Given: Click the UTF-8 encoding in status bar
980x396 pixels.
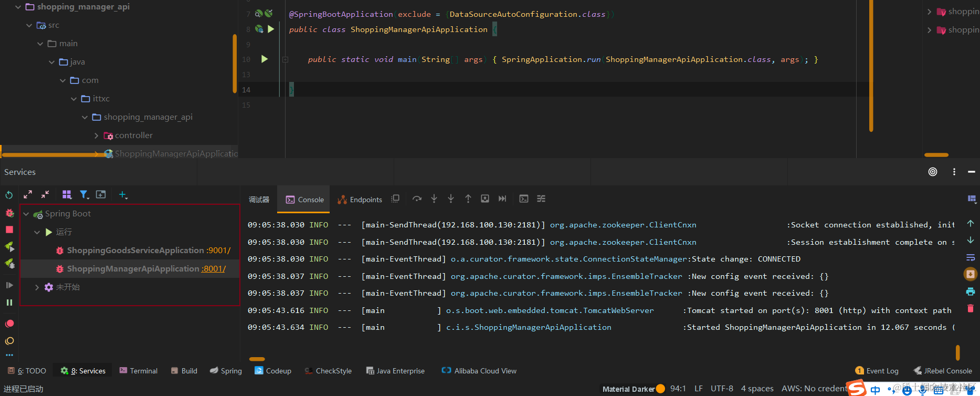Looking at the screenshot, I should click(722, 389).
